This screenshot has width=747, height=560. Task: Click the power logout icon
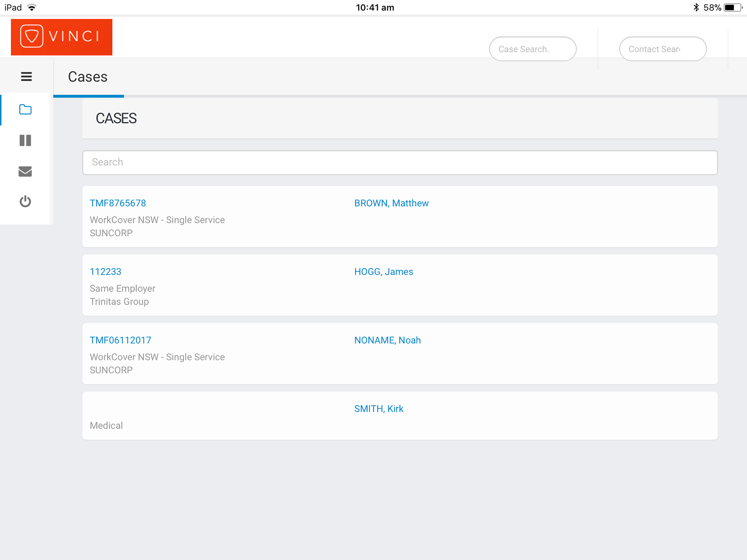click(x=25, y=202)
